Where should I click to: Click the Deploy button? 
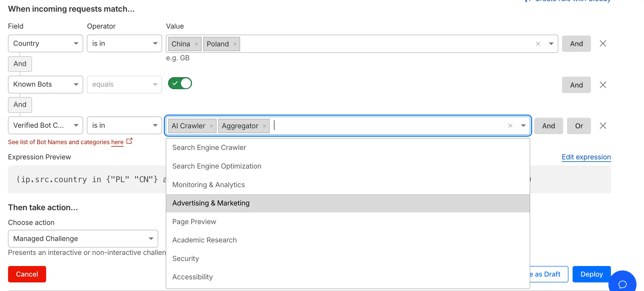point(591,274)
